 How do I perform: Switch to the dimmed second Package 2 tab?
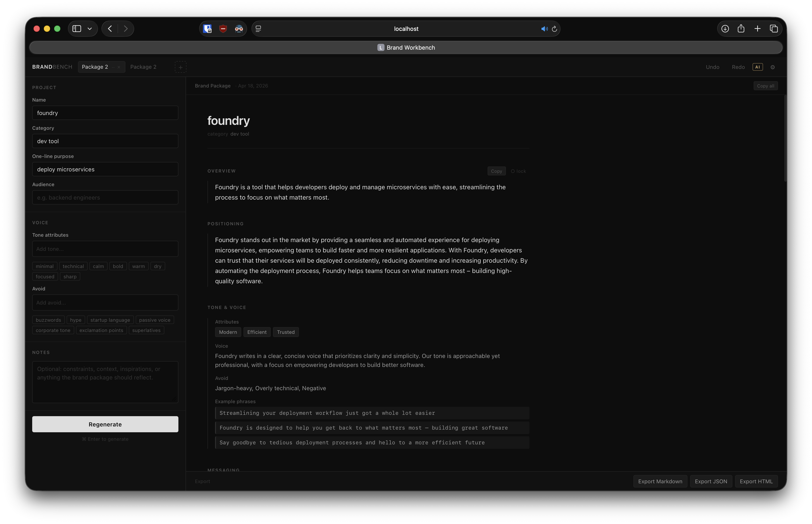tap(143, 67)
